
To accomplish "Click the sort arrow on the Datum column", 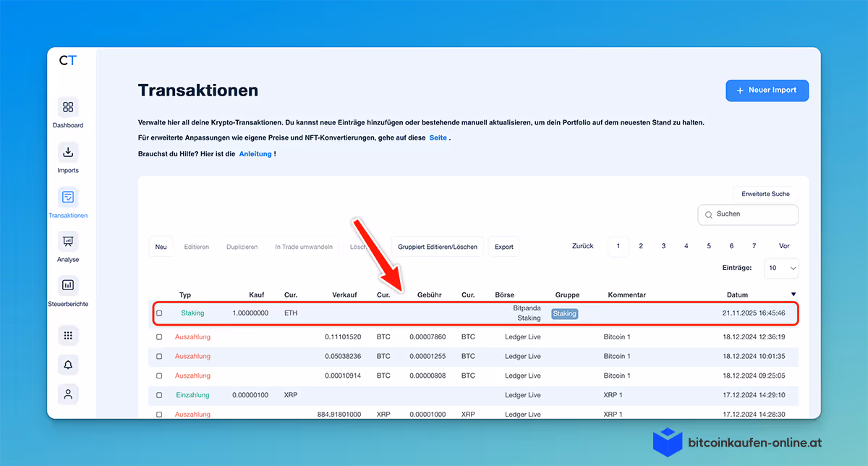I will (793, 294).
